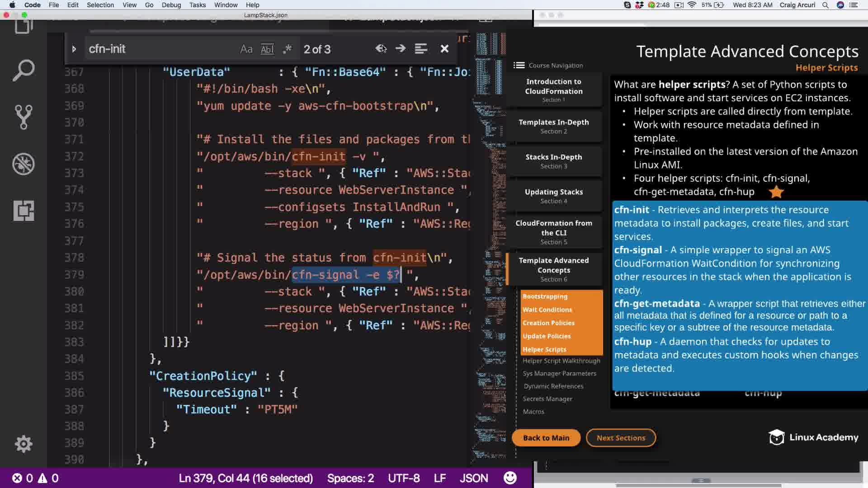Image resolution: width=868 pixels, height=488 pixels.
Task: Open the Source Control view icon
Action: tap(24, 117)
